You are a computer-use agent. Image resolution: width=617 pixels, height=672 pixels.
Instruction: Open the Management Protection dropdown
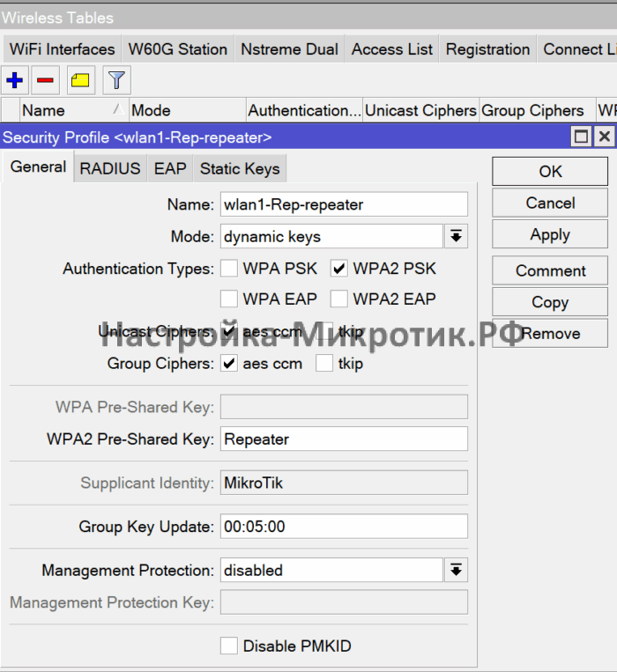click(x=456, y=571)
